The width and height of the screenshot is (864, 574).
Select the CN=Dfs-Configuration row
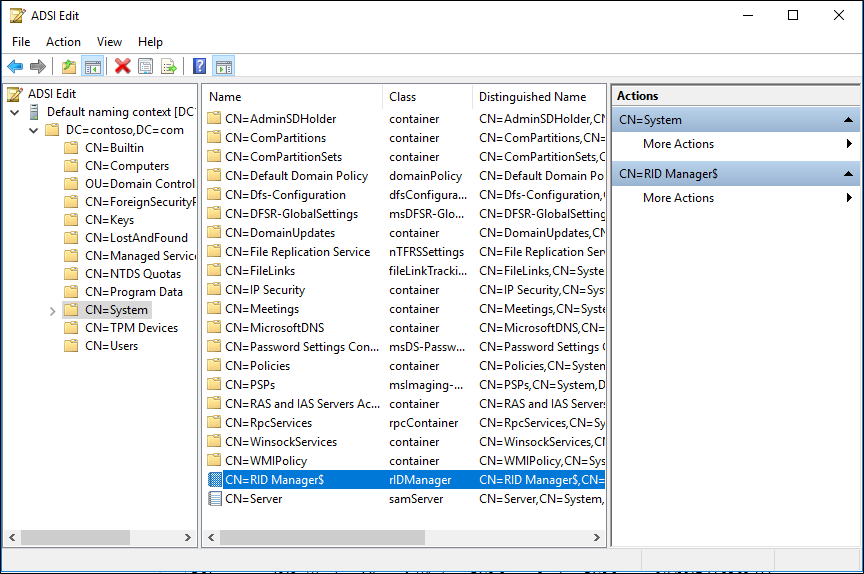click(x=405, y=194)
